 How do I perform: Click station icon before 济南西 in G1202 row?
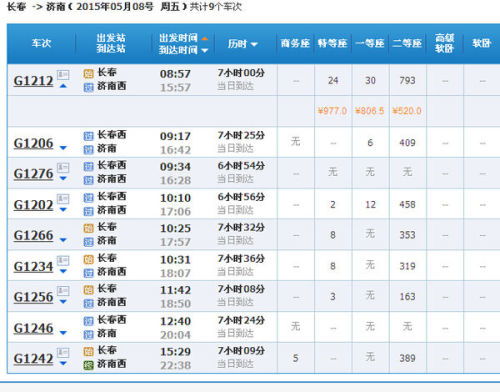88,211
